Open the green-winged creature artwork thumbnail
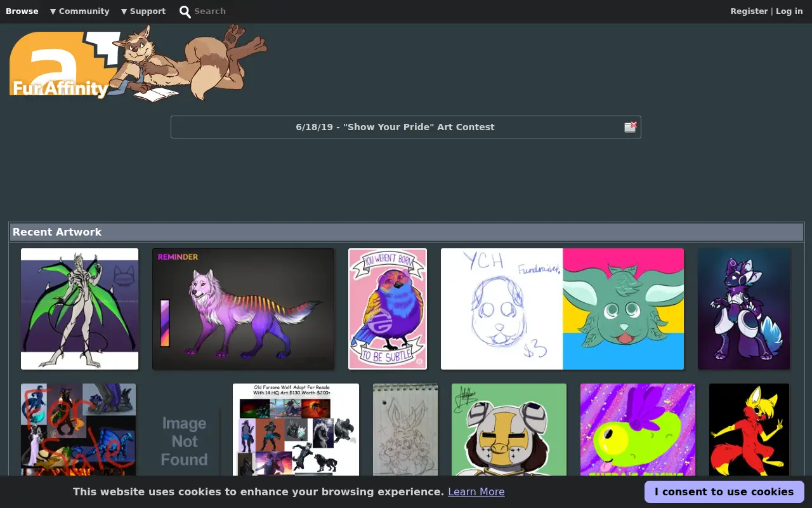 [x=79, y=309]
